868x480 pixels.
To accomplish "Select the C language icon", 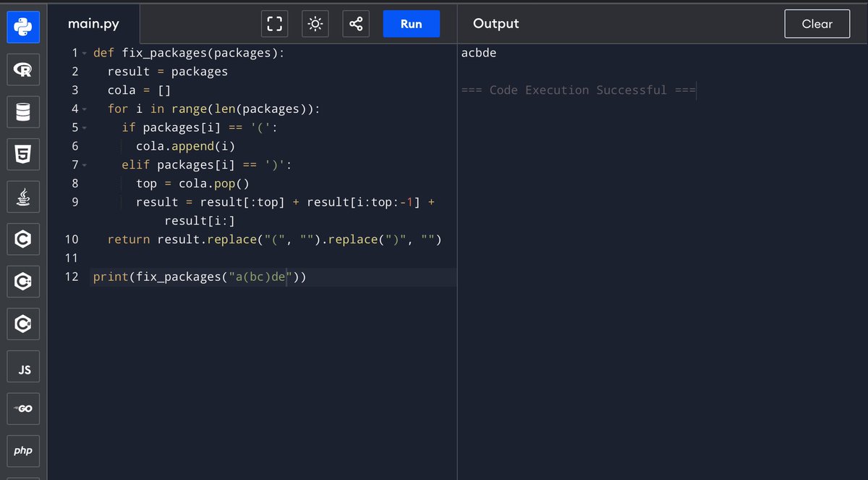I will pyautogui.click(x=22, y=239).
